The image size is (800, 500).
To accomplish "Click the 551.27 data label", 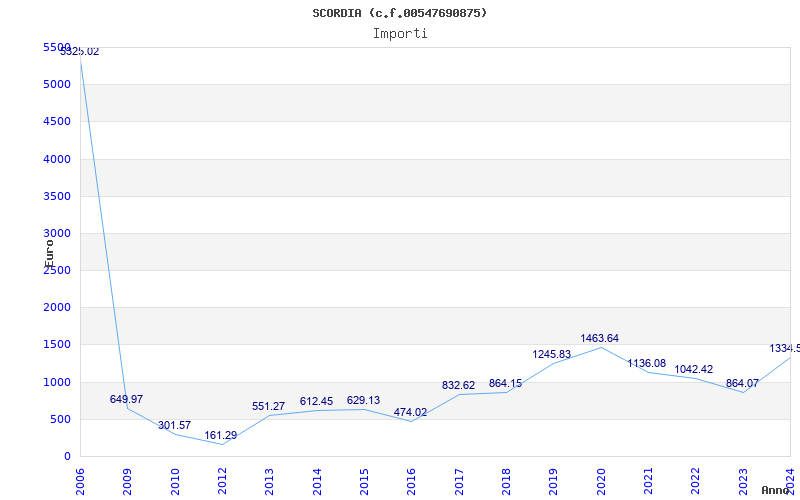I will pos(268,407).
